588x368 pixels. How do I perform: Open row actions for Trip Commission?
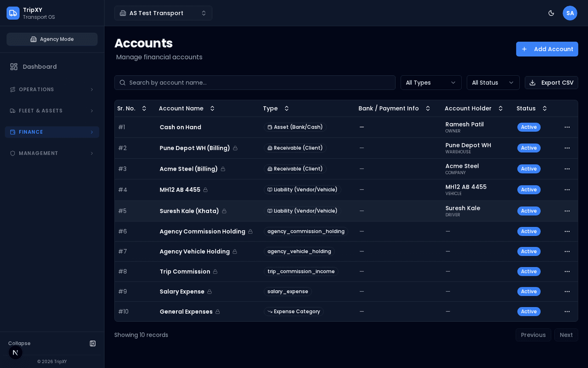pos(567,271)
